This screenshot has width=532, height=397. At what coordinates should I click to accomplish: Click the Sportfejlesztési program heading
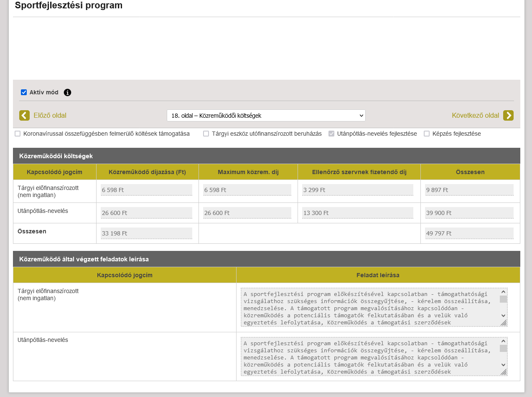pos(69,5)
